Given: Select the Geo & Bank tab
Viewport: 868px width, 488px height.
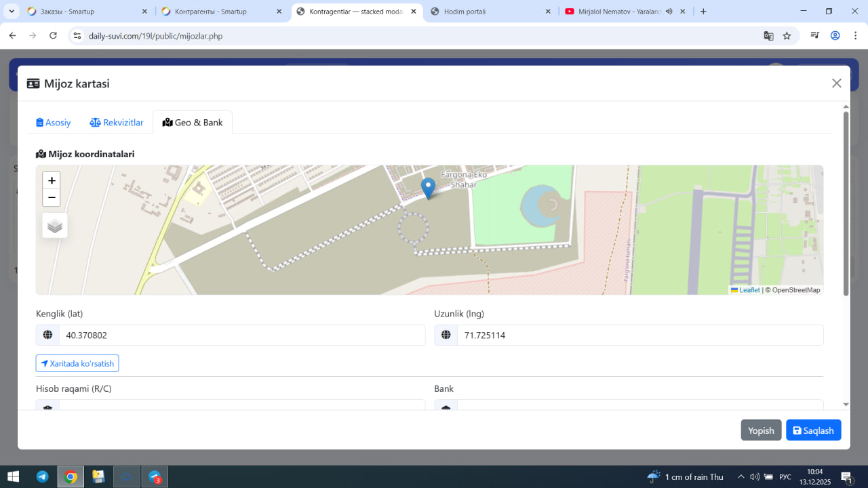Looking at the screenshot, I should tap(193, 123).
